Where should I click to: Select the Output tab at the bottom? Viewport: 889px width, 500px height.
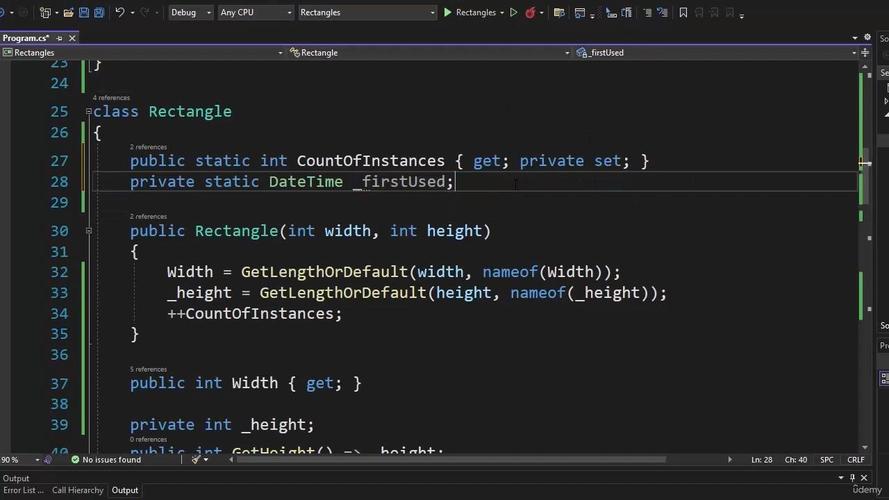[125, 490]
